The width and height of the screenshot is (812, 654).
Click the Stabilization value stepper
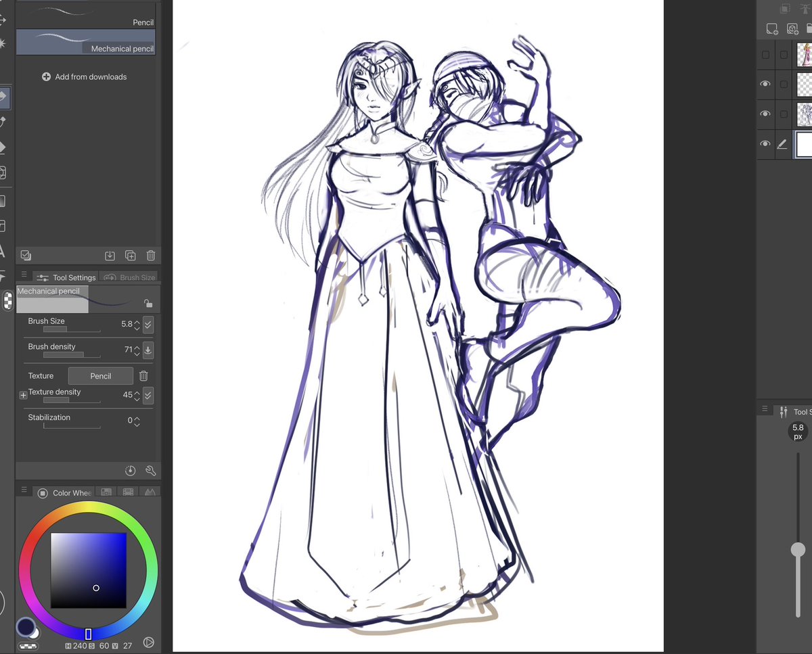click(x=137, y=421)
